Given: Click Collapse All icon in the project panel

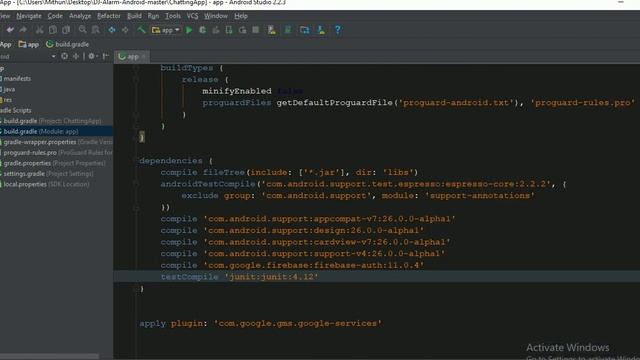Looking at the screenshot, I should pyautogui.click(x=76, y=56).
